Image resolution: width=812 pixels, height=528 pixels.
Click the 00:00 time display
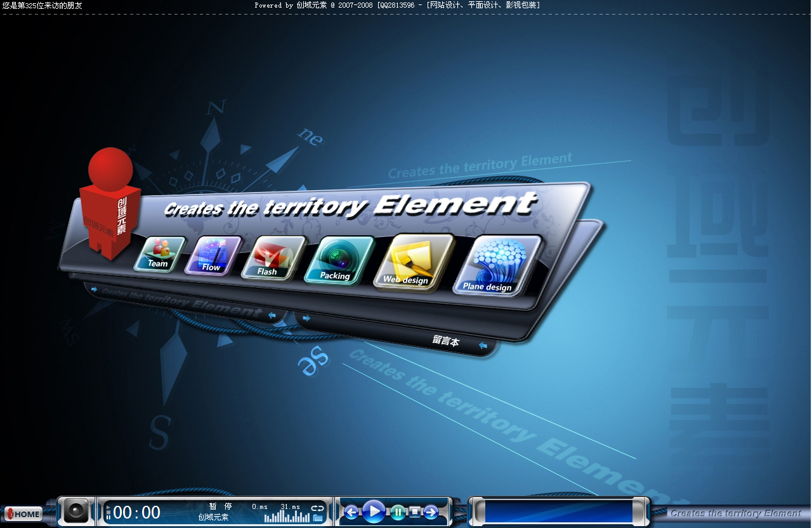coord(137,513)
